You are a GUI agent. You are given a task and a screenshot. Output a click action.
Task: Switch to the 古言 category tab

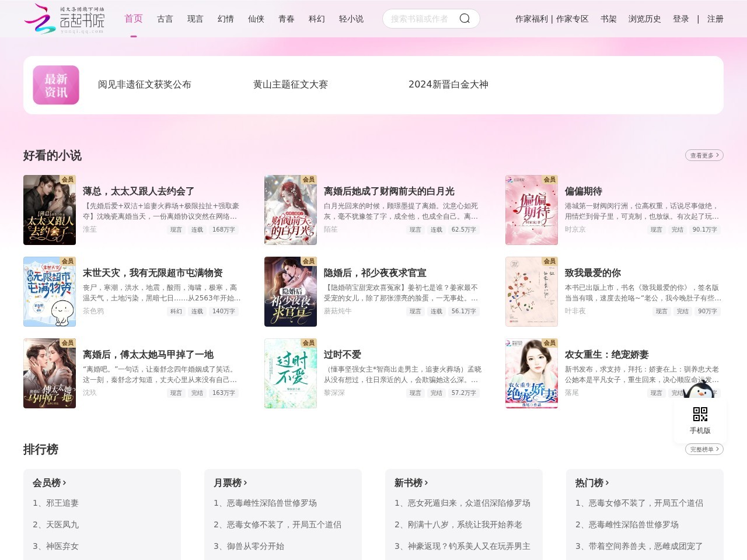(165, 19)
